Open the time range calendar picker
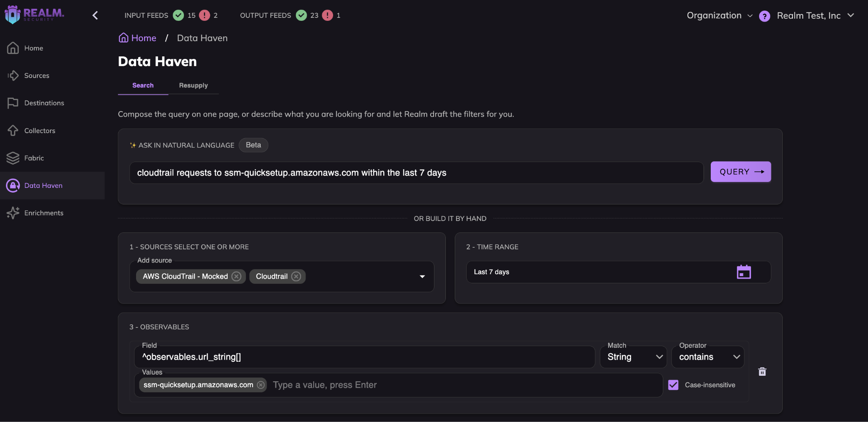 pos(744,272)
